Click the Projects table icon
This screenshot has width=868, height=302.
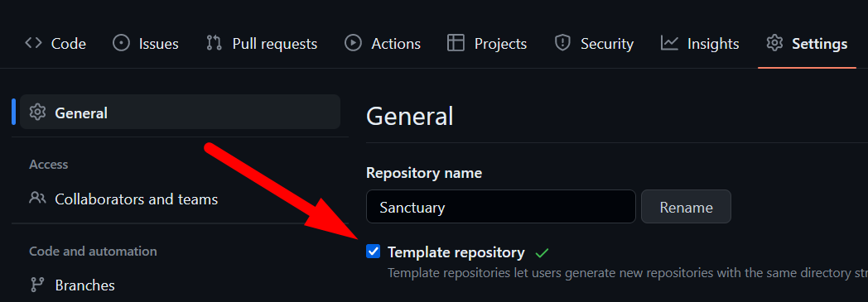click(x=456, y=43)
